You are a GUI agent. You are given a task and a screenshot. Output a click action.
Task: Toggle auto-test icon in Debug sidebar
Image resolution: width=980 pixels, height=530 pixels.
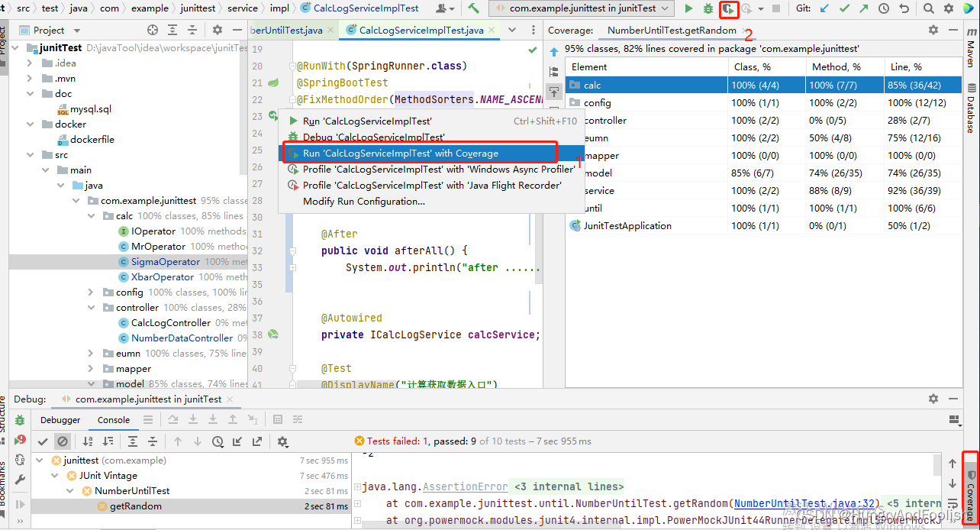[20, 461]
